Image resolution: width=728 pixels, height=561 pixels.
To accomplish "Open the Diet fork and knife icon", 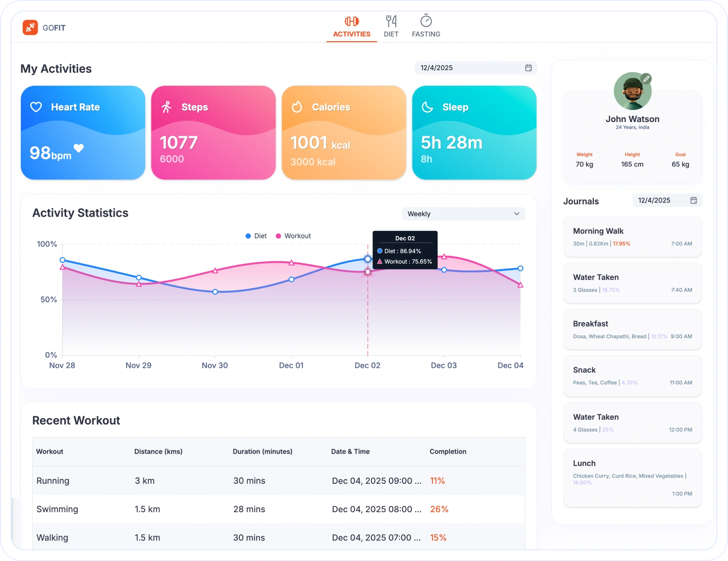I will tap(391, 21).
